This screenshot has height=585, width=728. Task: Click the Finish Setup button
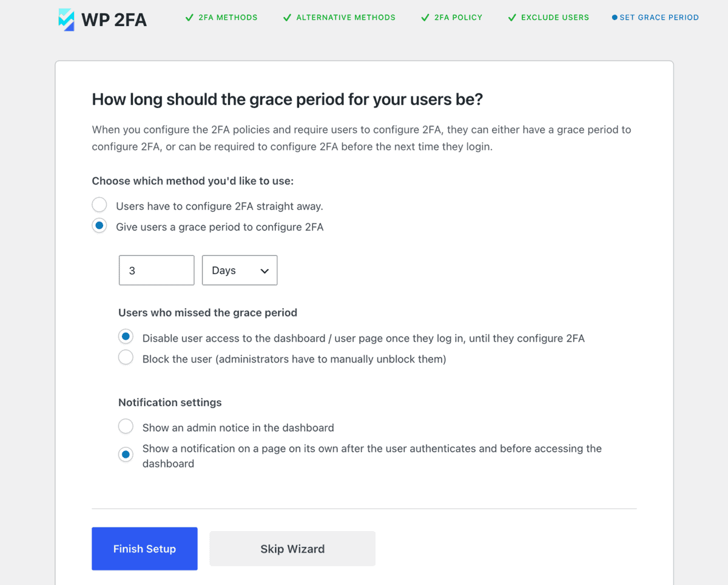point(144,549)
